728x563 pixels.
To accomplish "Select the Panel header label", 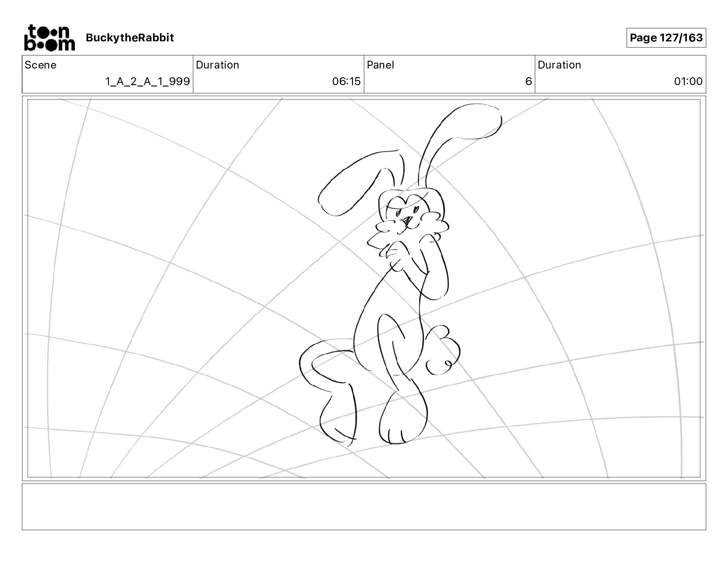I will tap(381, 65).
